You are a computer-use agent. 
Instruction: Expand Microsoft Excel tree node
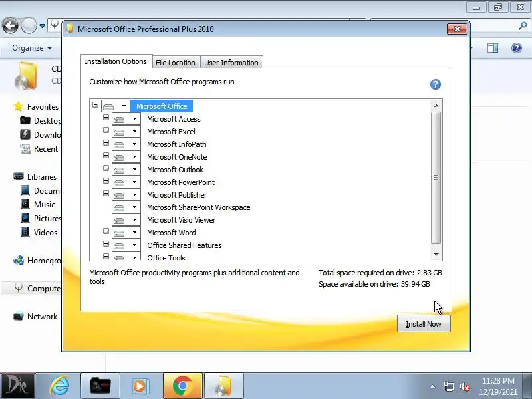[x=106, y=130]
